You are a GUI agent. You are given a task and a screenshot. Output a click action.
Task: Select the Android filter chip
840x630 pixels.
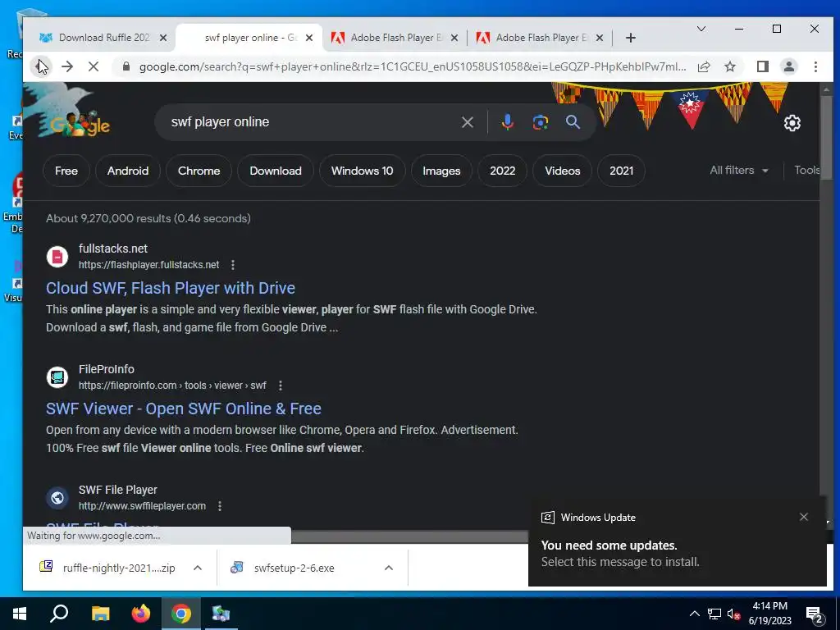127,171
